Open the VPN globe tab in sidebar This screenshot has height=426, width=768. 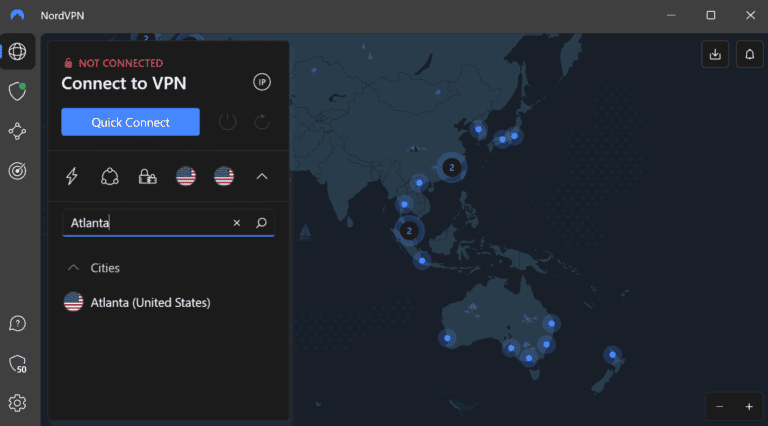click(17, 51)
